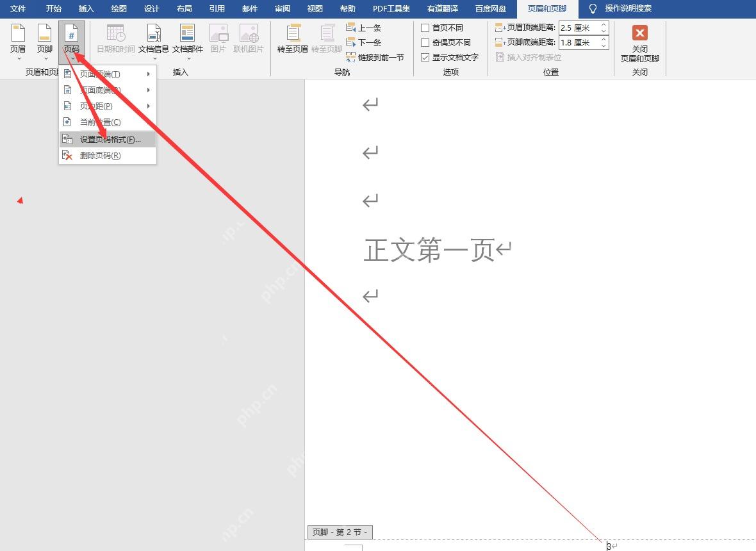756x551 pixels.
Task: Close header and footer with red X
Action: 640,33
